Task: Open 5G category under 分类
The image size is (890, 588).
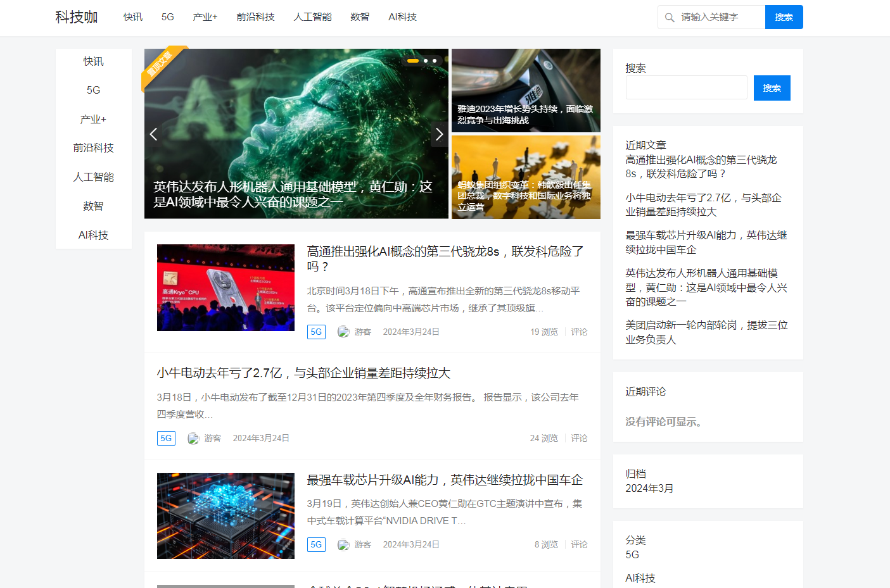Action: 632,554
